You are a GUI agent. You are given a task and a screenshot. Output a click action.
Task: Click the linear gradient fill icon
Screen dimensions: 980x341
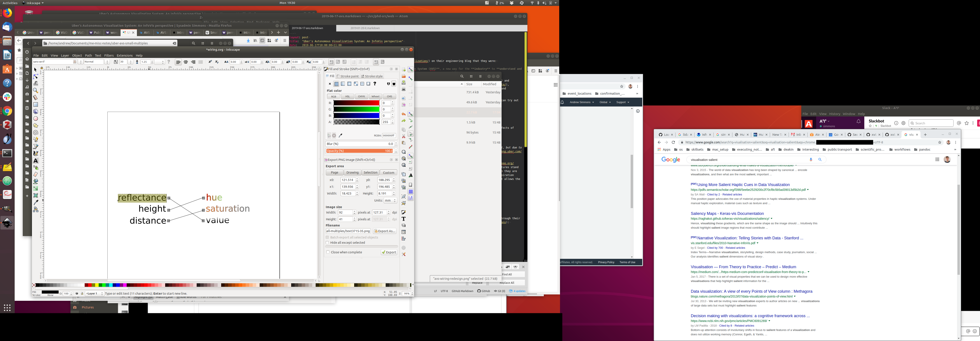point(343,84)
